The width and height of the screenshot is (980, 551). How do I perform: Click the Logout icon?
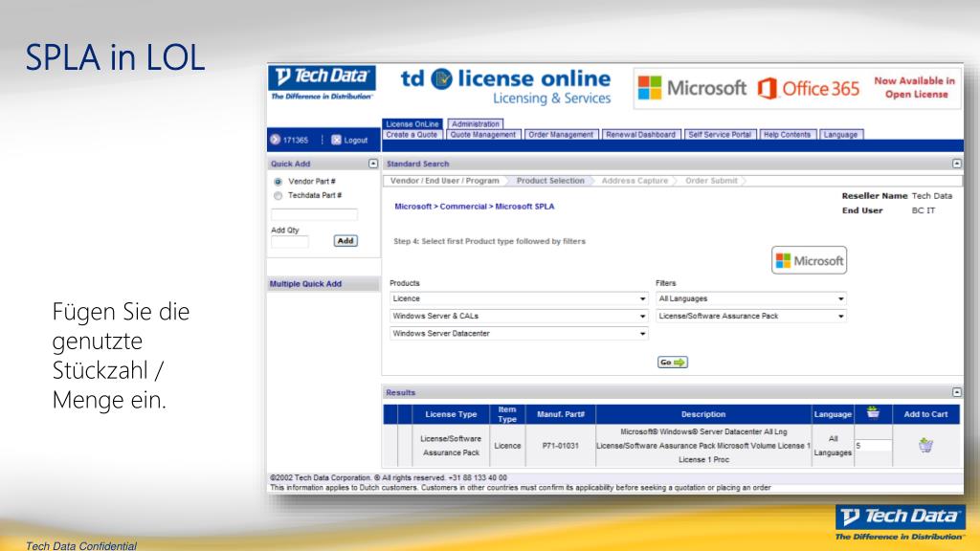pyautogui.click(x=336, y=140)
